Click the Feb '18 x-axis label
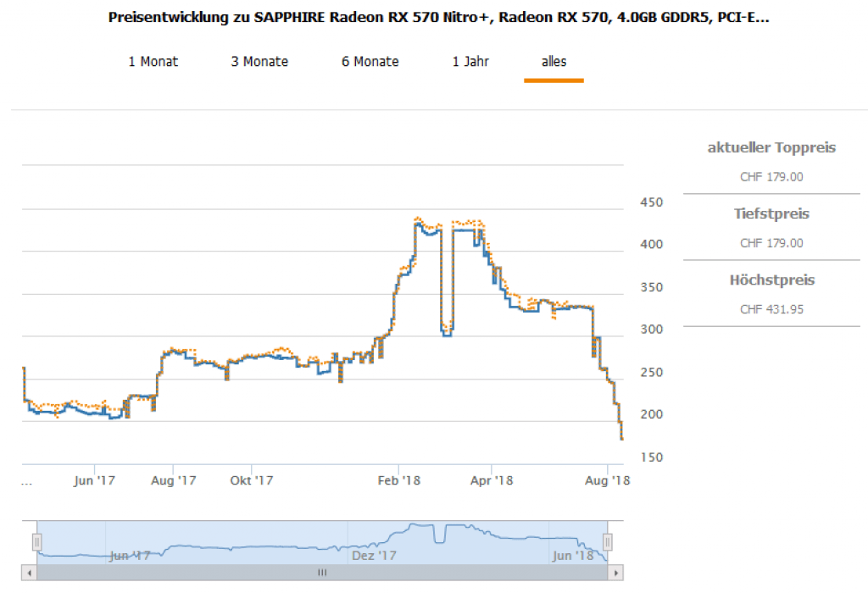The height and width of the screenshot is (593, 868). point(399,480)
